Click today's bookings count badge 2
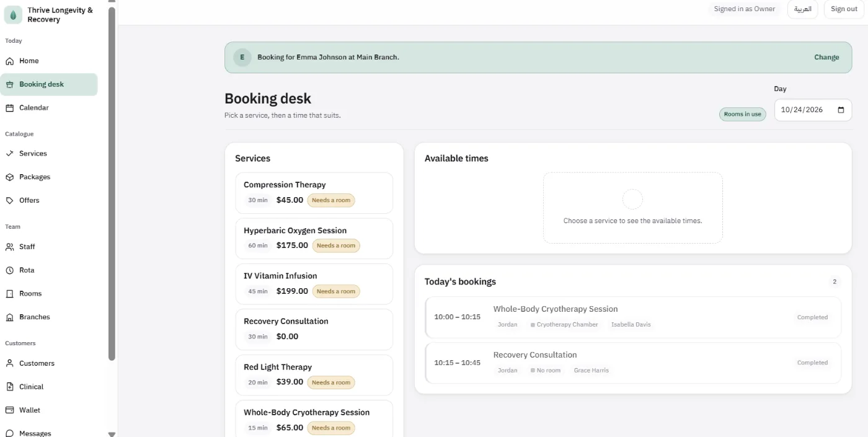868x437 pixels. click(835, 282)
